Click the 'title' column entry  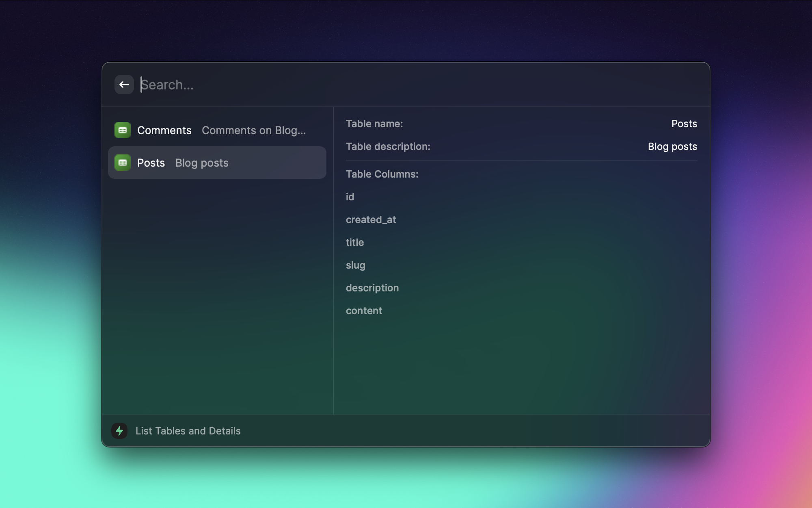[x=354, y=243]
